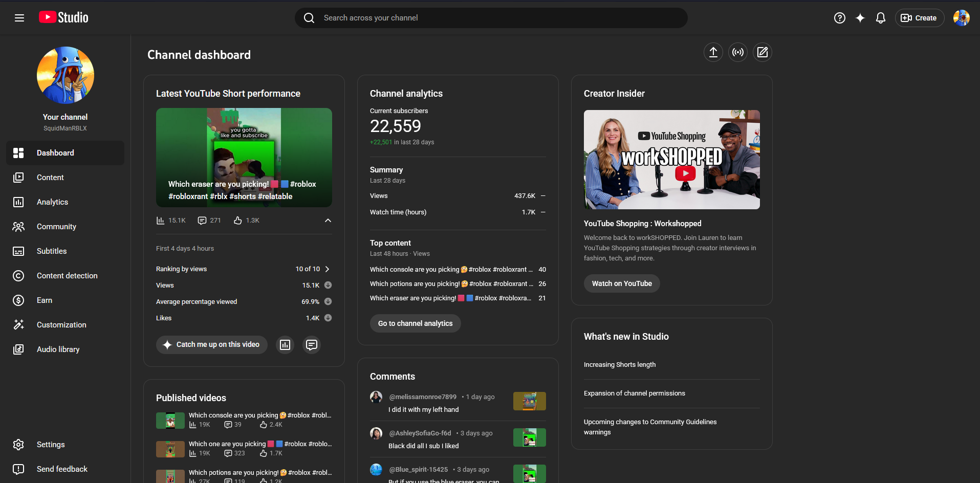Click the down-arrow indicator next to Views 15.1K
The height and width of the screenshot is (483, 980).
[x=328, y=285]
